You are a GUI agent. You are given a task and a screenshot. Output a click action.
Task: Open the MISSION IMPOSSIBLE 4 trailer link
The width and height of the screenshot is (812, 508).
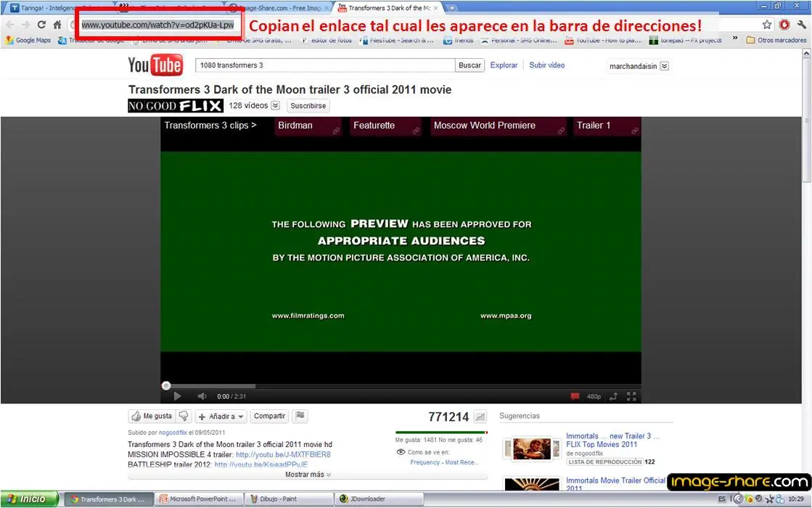tap(283, 455)
